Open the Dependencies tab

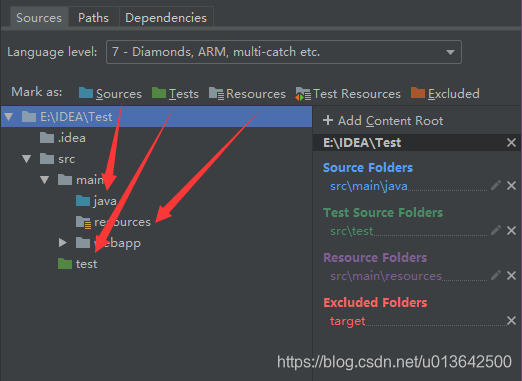point(166,18)
